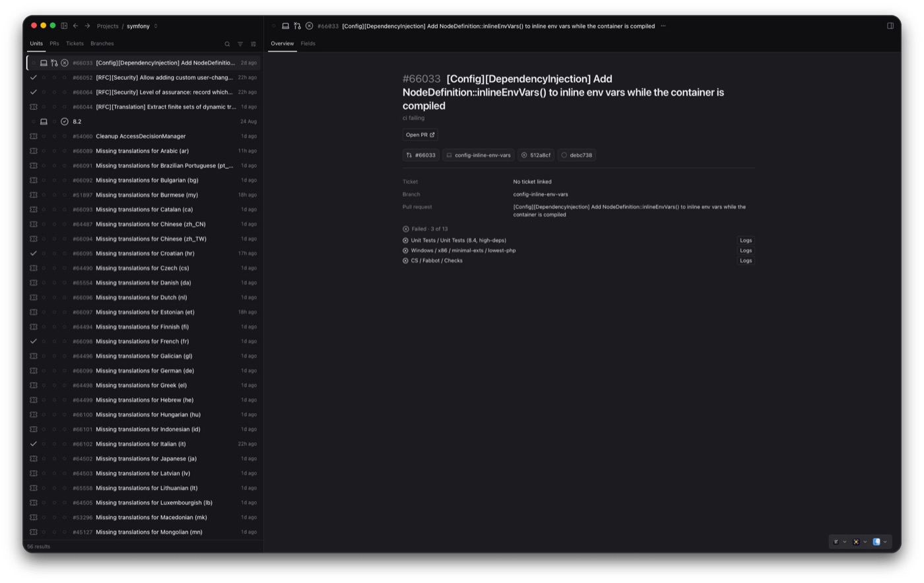The image size is (924, 583).
Task: Click the ticket icon for Arabic translations row
Action: [34, 151]
